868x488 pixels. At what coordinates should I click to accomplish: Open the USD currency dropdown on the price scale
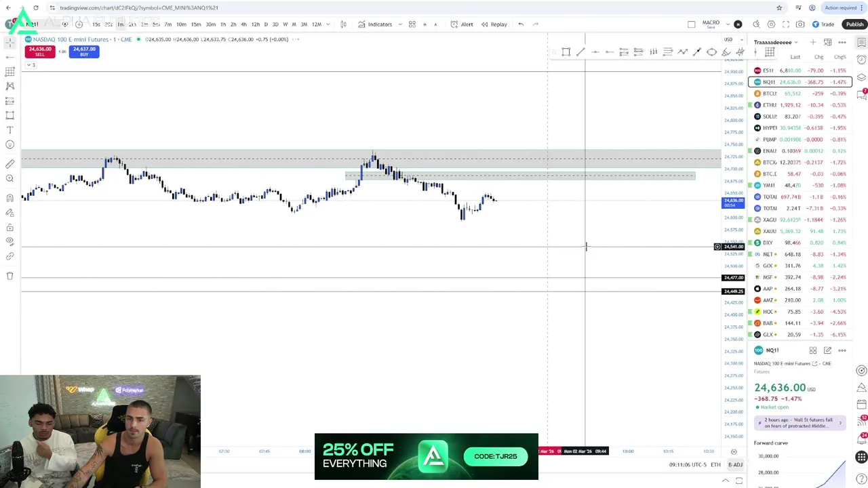[x=732, y=39]
